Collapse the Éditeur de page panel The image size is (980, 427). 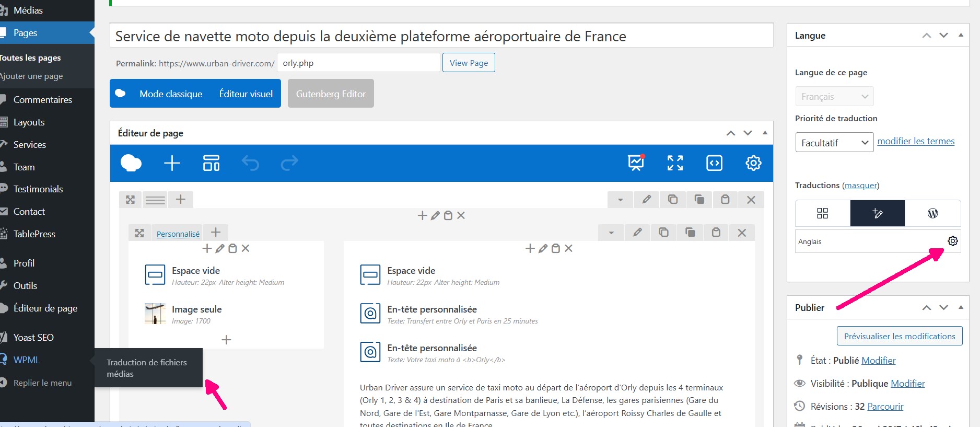pyautogui.click(x=765, y=133)
